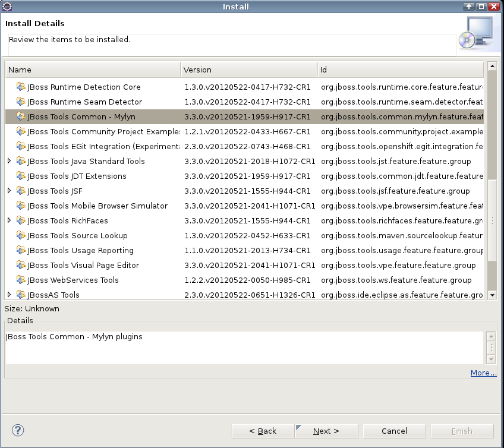Click the Details text JBoss Tools Common - Mylyn plugins
This screenshot has width=504, height=448.
[74, 336]
